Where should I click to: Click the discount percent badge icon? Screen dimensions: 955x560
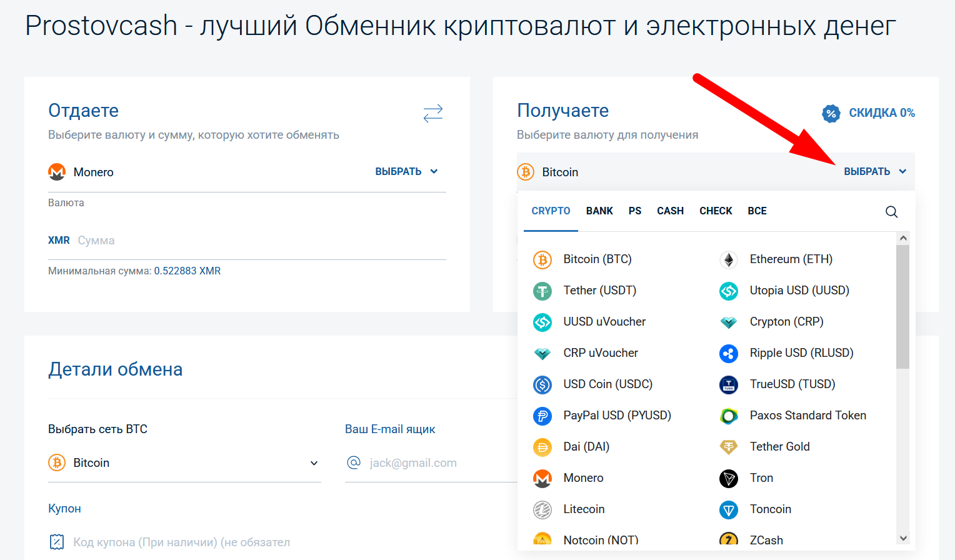831,113
